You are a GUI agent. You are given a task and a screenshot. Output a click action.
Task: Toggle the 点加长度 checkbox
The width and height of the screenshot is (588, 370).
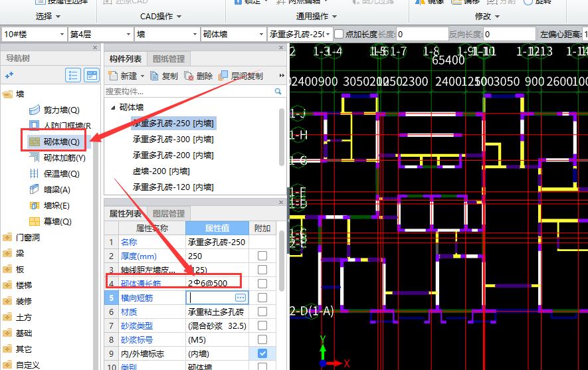click(339, 34)
